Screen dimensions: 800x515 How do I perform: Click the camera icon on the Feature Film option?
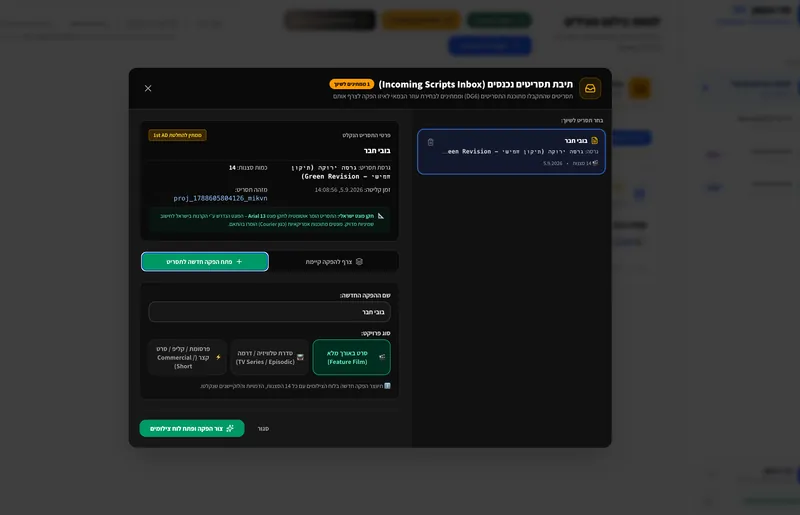coord(382,357)
